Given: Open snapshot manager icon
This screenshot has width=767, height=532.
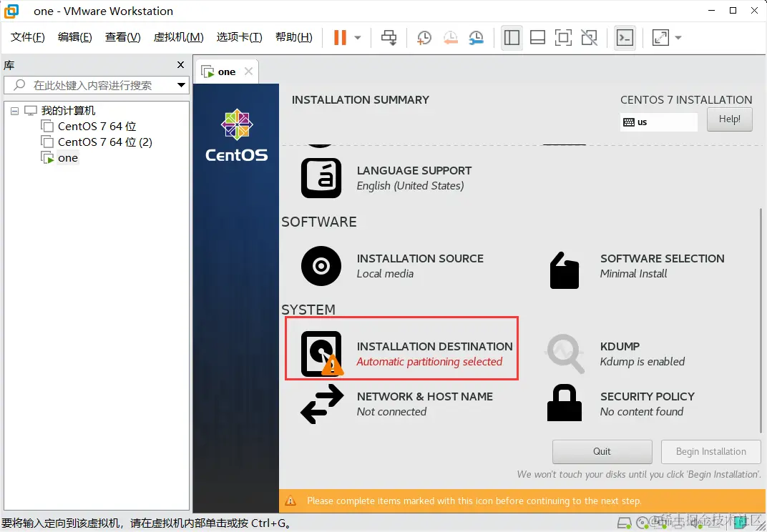Looking at the screenshot, I should click(x=476, y=38).
